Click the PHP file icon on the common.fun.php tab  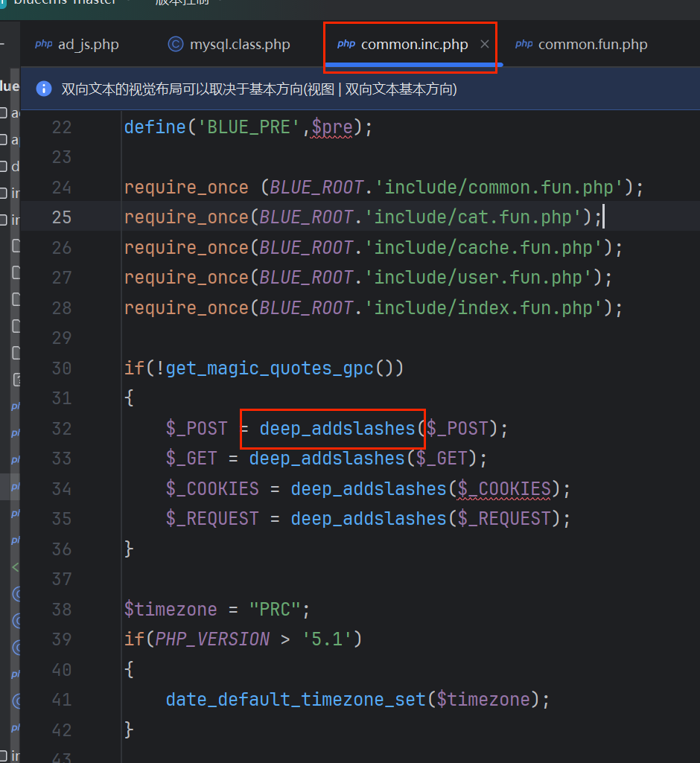[524, 45]
